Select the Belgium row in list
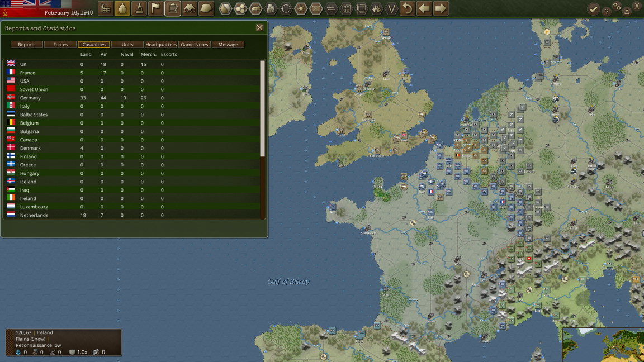 (x=131, y=123)
